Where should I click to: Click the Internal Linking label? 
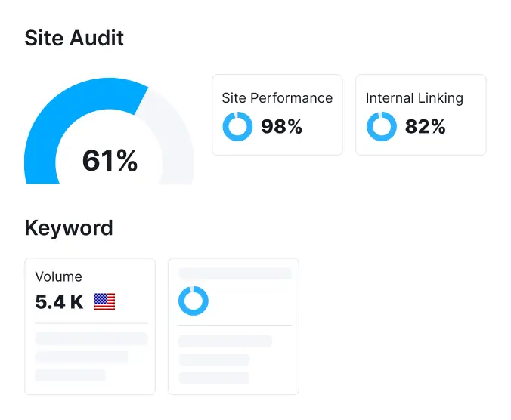[x=414, y=98]
